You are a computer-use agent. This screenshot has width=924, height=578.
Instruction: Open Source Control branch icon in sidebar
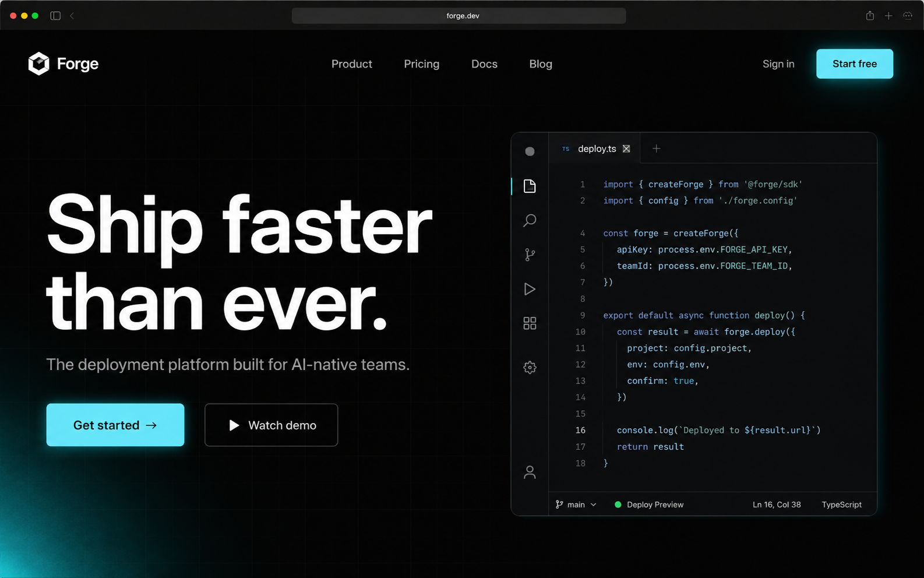[530, 255]
